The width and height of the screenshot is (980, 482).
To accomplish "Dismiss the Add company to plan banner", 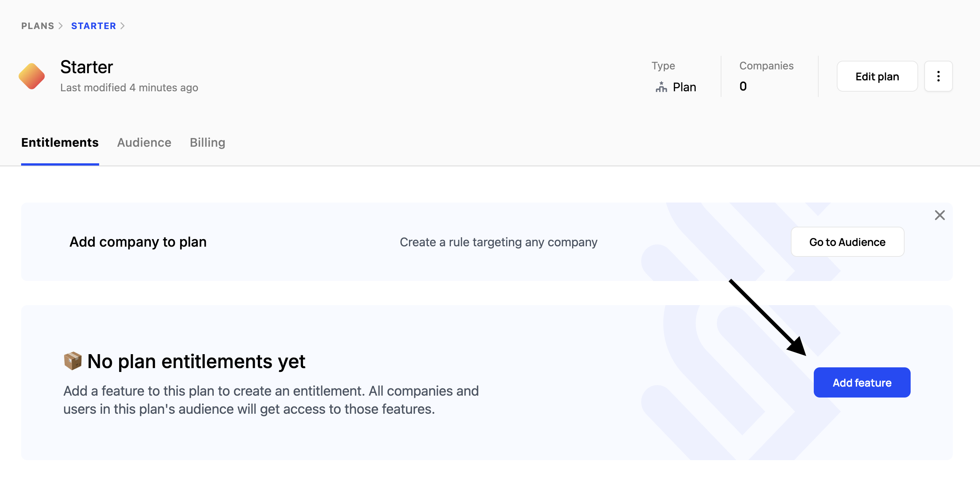I will pos(940,215).
